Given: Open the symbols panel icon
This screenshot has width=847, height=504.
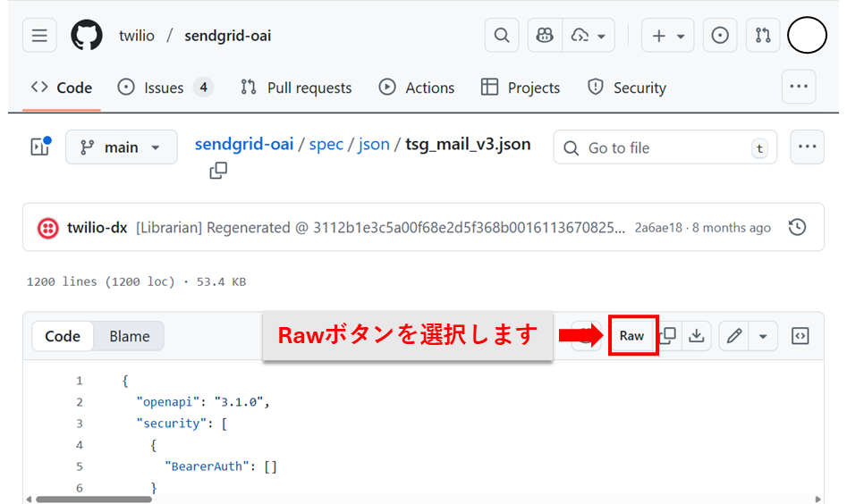Looking at the screenshot, I should point(800,336).
